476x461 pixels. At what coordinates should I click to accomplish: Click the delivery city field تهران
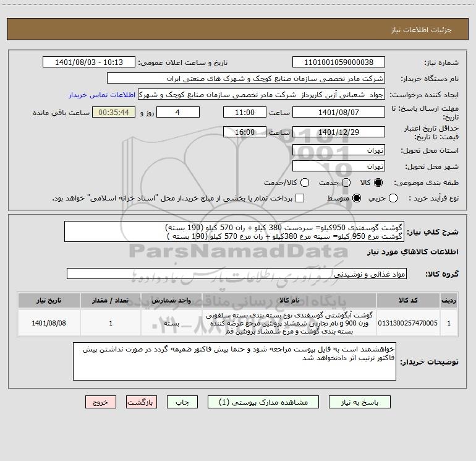339,166
